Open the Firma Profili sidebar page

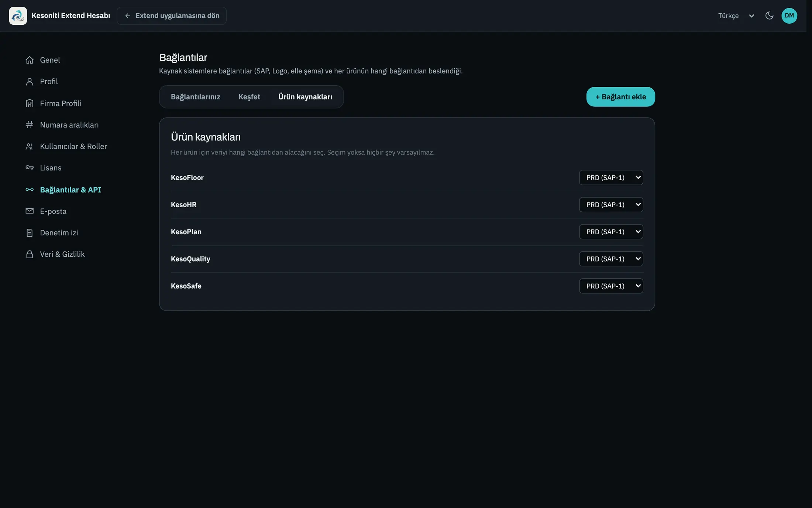click(x=61, y=103)
